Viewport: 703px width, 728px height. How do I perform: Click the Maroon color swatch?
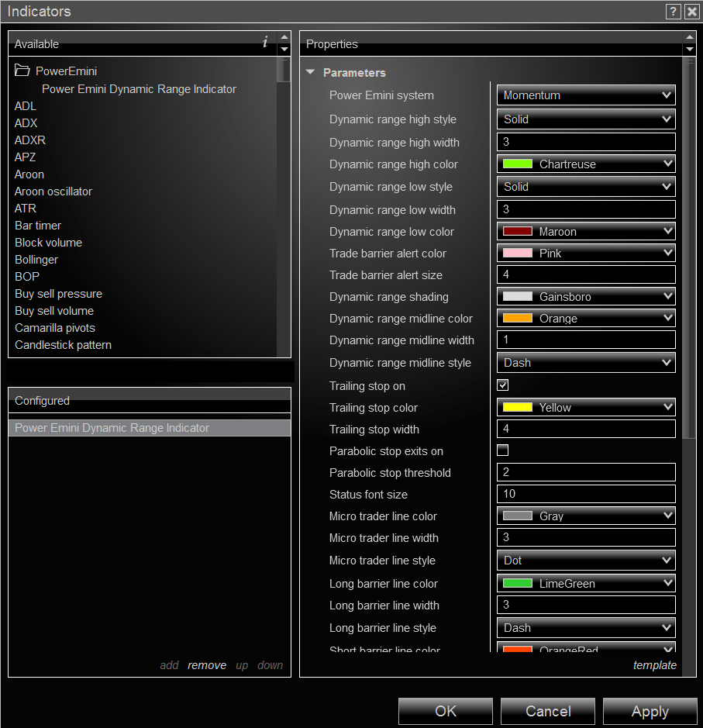[x=518, y=231]
